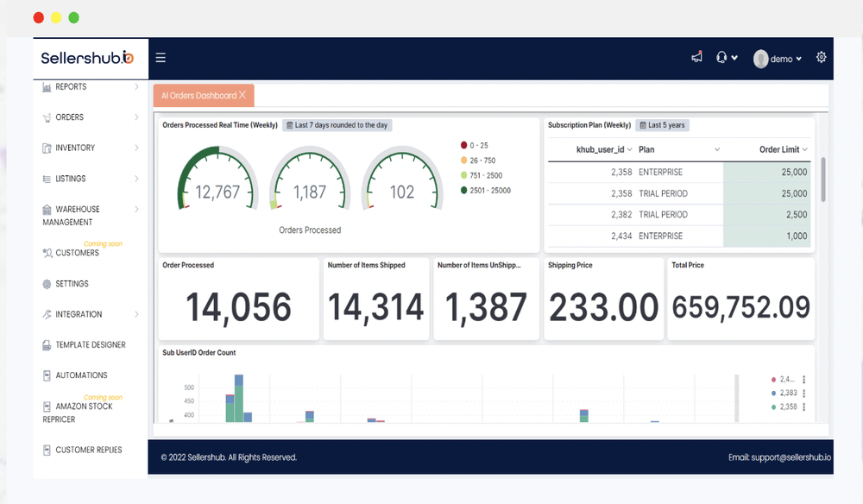The image size is (863, 504).
Task: Click the Inventory sidebar icon
Action: [x=45, y=148]
